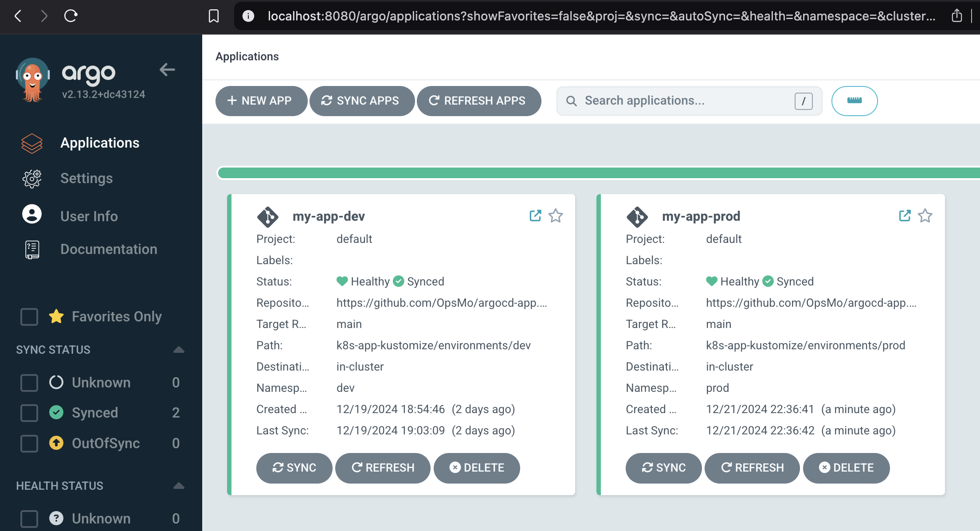Viewport: 980px width, 531px height.
Task: Favorite my-app-prod with the star icon
Action: point(925,216)
